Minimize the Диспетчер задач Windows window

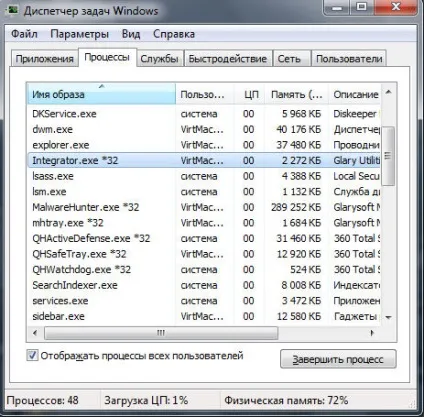pos(337,7)
